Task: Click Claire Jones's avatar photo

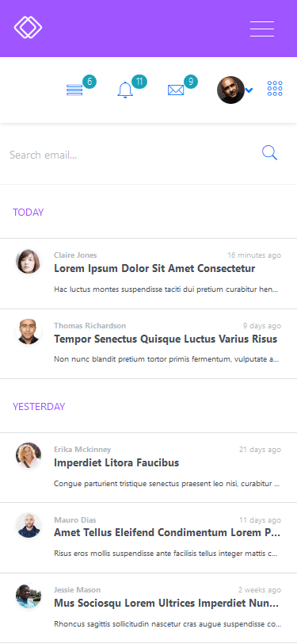Action: [29, 262]
